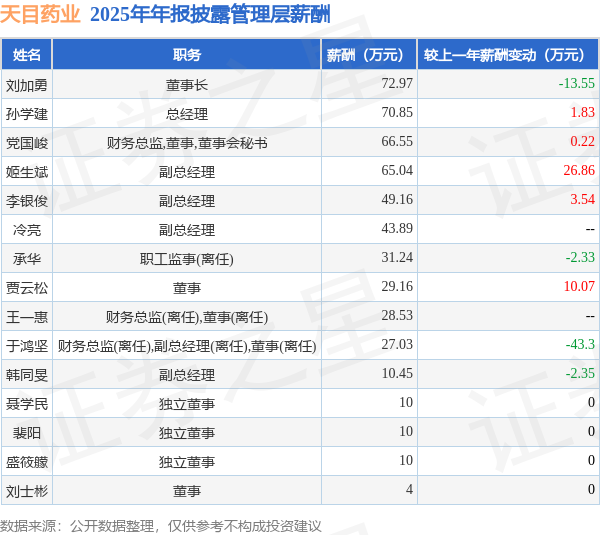This screenshot has height=535, width=600.
Task: Click 于鸿坚's long position cell
Action: coord(187,346)
